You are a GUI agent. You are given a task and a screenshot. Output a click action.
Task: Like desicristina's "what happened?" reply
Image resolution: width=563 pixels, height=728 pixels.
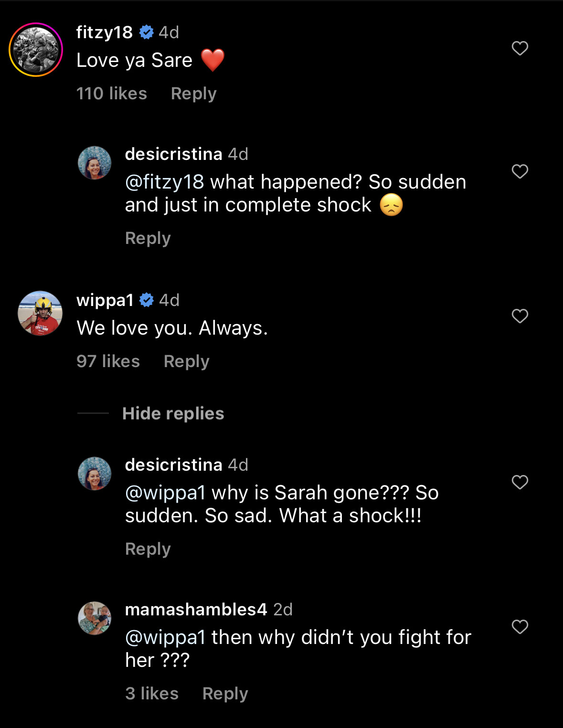tap(520, 171)
